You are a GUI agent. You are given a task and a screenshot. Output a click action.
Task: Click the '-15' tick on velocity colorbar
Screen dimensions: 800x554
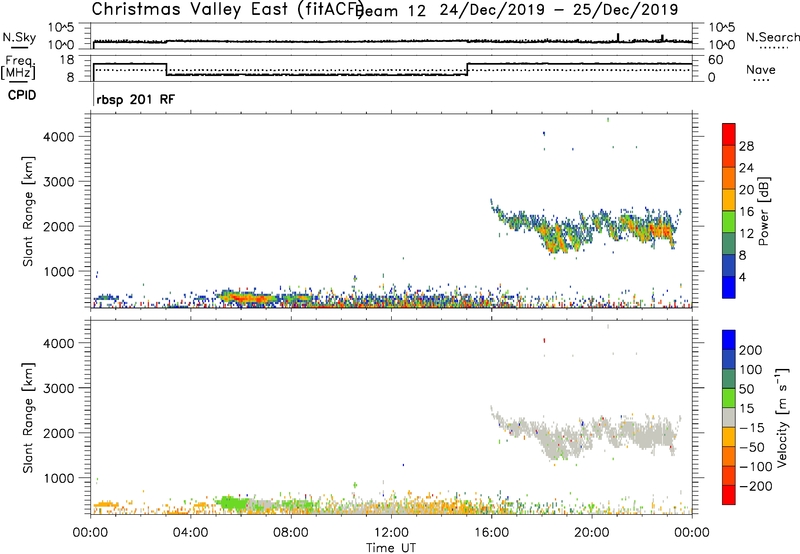coord(751,428)
